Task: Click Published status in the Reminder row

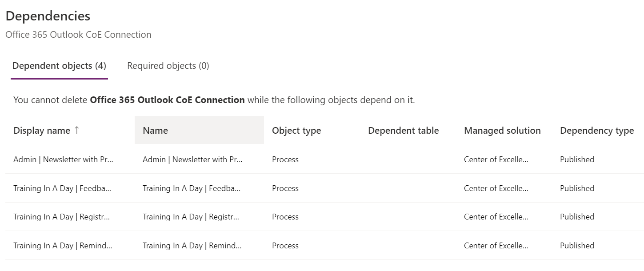Action: coord(576,245)
